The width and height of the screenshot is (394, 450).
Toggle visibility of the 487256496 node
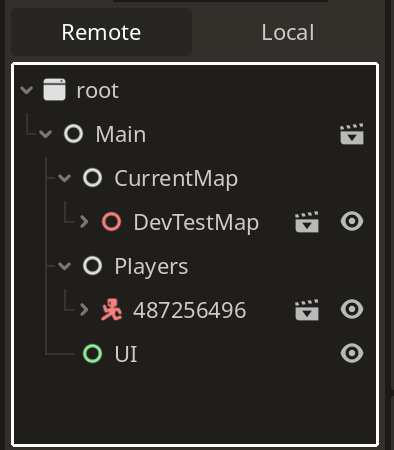point(352,309)
